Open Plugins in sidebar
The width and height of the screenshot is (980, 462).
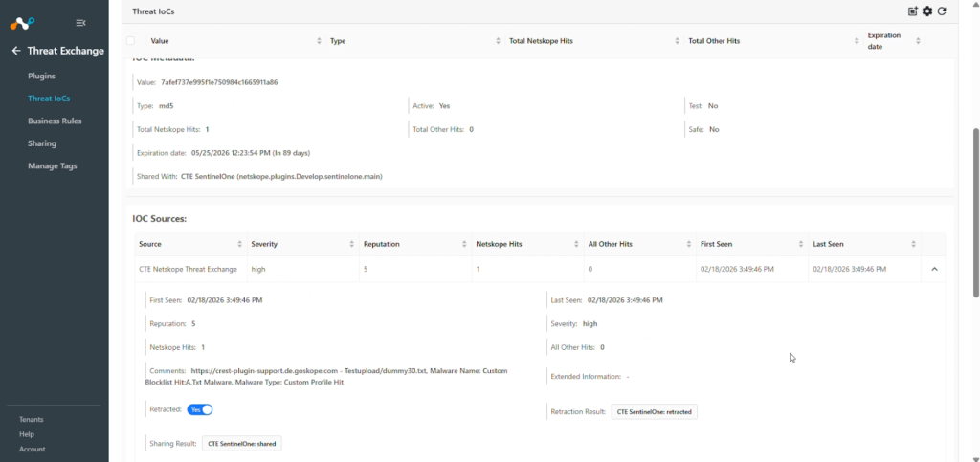[x=41, y=77]
